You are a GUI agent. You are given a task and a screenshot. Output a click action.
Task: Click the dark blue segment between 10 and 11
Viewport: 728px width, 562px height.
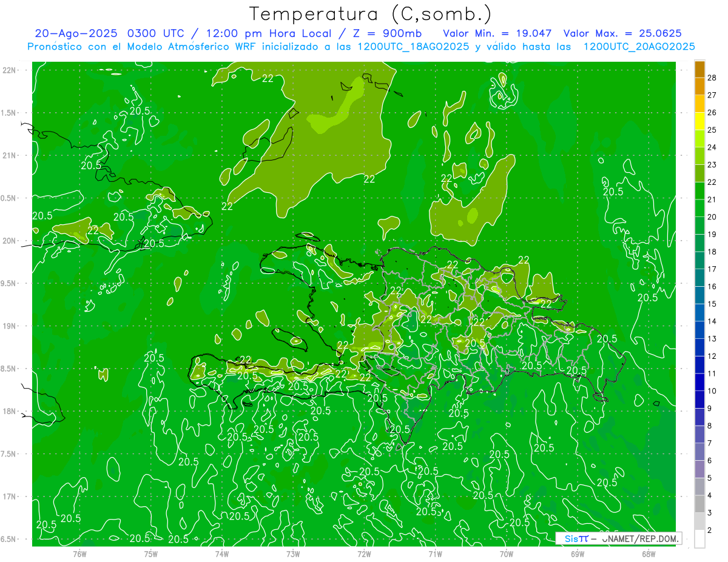click(x=699, y=383)
